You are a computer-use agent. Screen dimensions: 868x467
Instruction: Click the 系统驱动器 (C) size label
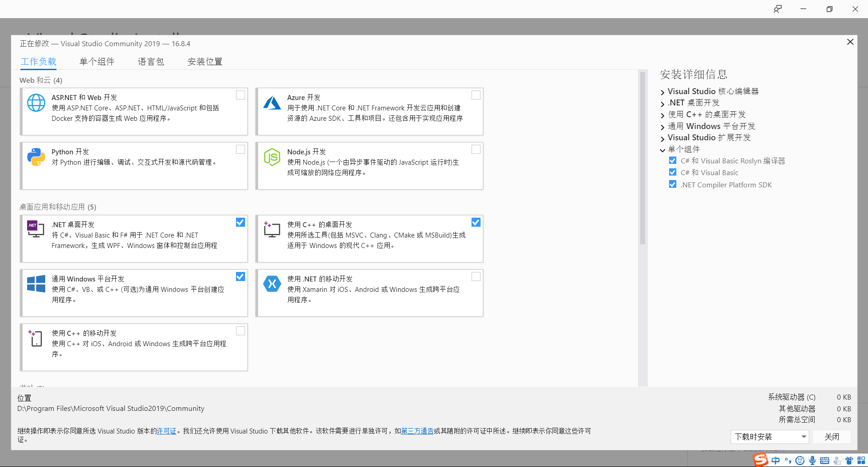click(x=792, y=397)
